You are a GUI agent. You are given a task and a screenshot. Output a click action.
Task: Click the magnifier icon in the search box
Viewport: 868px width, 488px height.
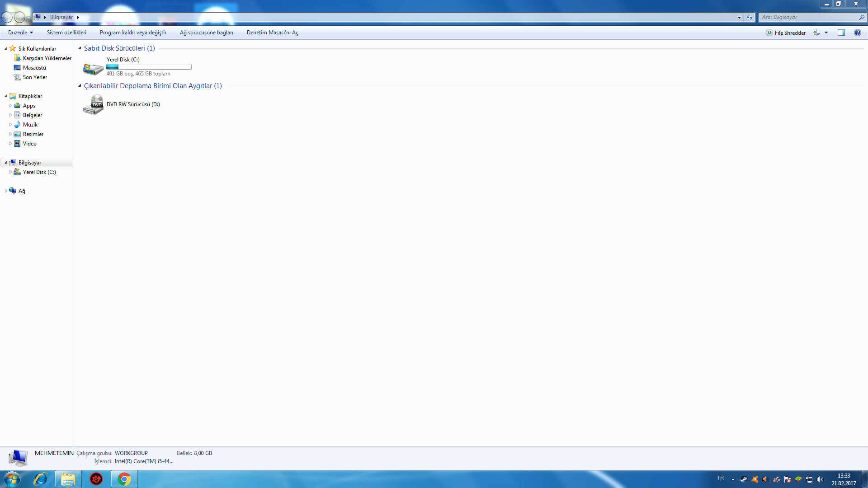tap(862, 17)
